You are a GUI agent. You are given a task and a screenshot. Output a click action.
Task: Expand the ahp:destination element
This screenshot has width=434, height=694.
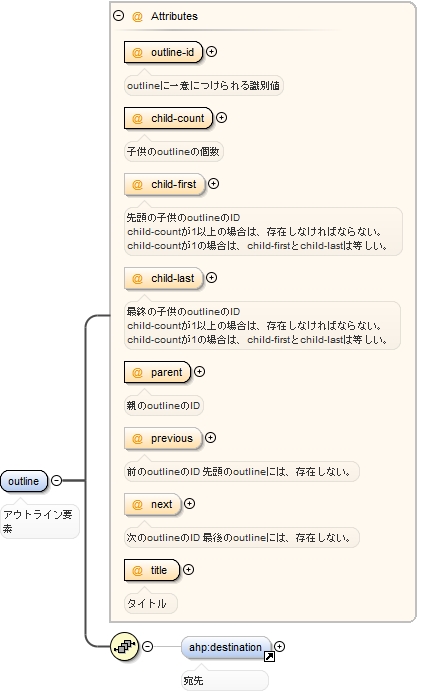(x=280, y=647)
